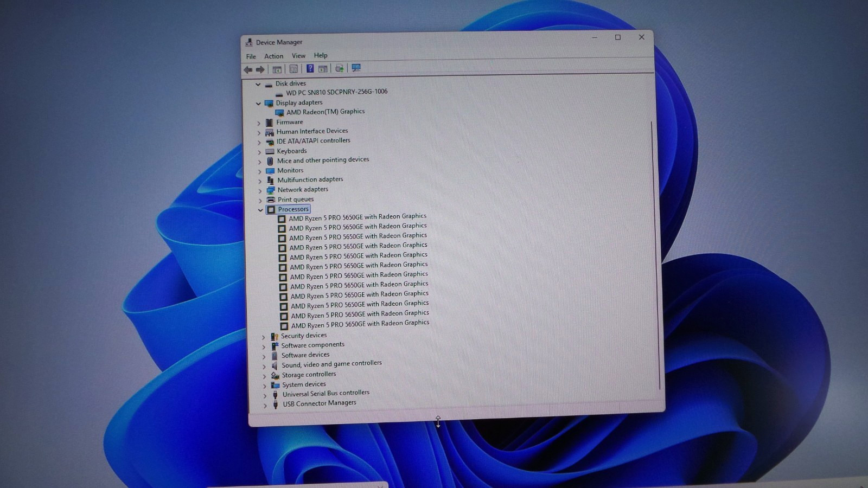Expand the Software devices node
868x488 pixels.
coord(264,357)
